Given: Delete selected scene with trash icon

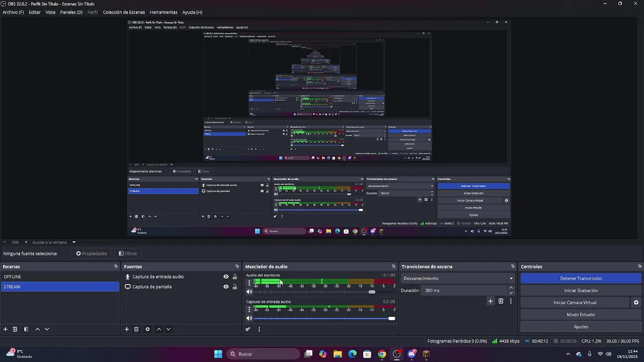Looking at the screenshot, I should pos(15,329).
